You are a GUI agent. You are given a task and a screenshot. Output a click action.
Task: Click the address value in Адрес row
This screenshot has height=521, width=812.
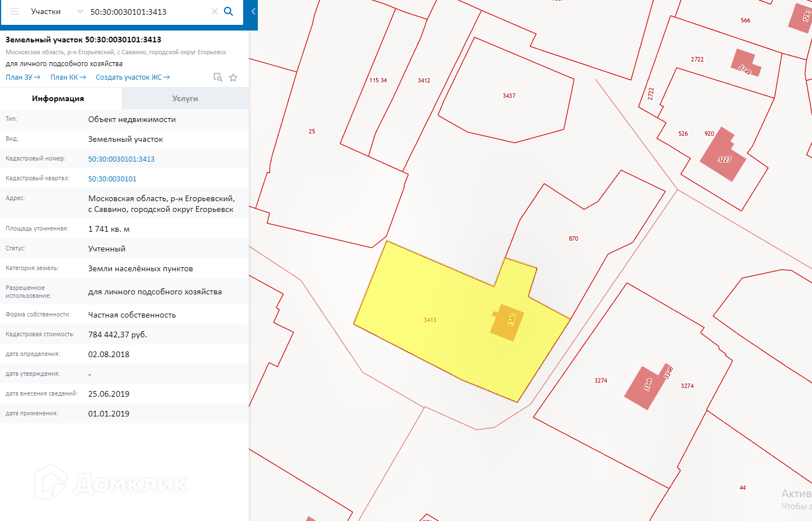[162, 204]
